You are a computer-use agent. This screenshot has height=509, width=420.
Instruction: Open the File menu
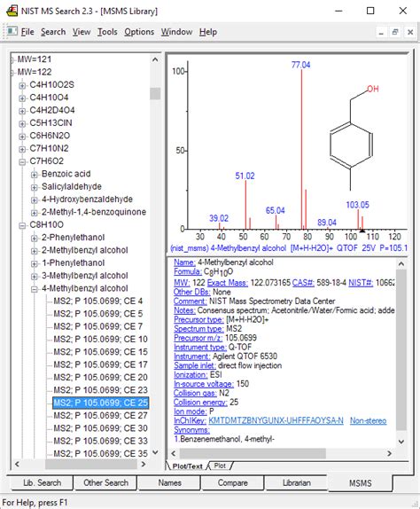click(27, 32)
